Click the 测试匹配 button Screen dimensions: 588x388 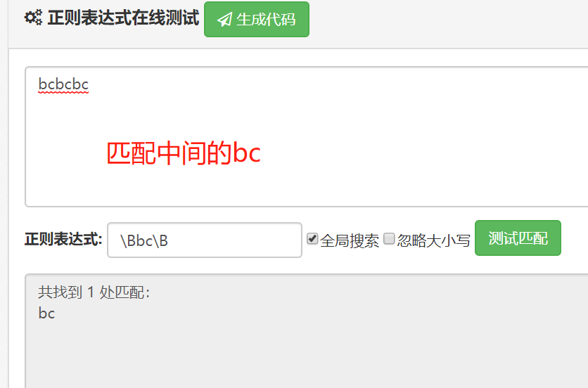[x=518, y=238]
